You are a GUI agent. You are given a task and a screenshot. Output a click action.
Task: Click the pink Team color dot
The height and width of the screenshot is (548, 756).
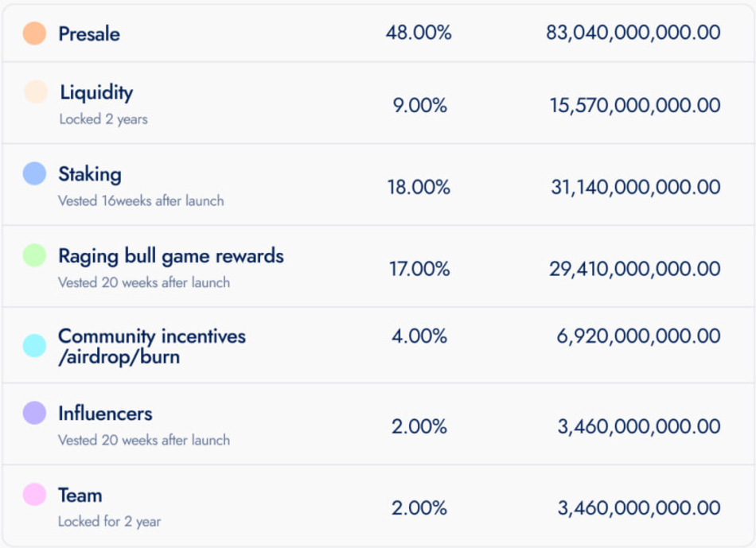(35, 494)
